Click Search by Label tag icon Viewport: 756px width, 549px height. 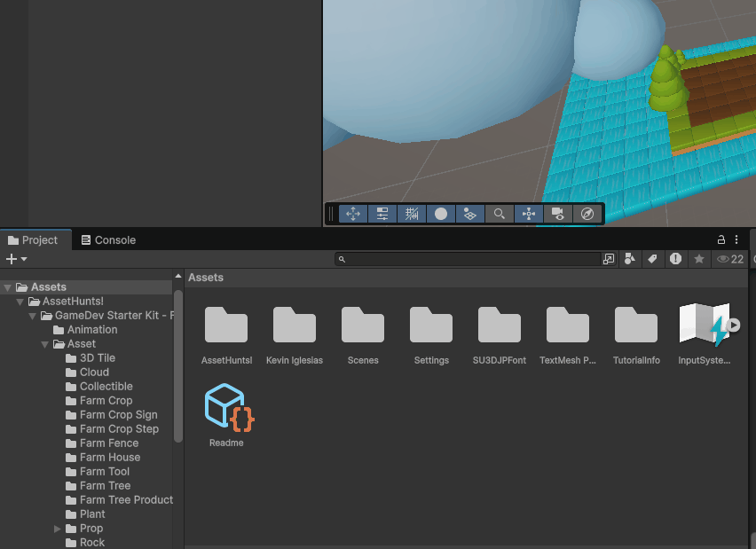click(652, 259)
